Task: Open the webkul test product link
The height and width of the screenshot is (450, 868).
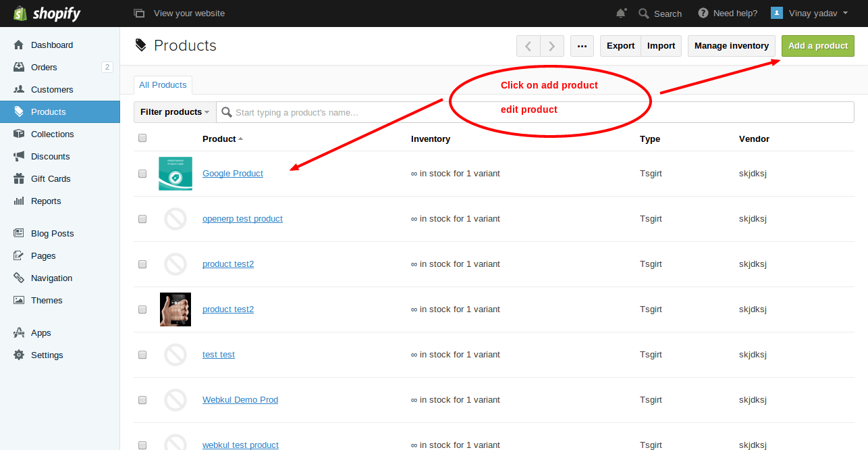Action: pos(240,445)
